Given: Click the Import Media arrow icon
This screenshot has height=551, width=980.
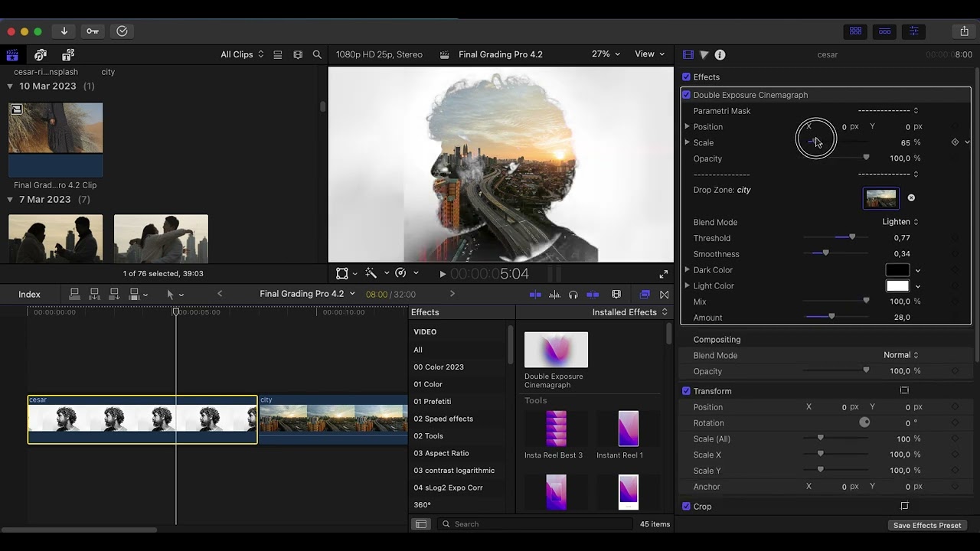Looking at the screenshot, I should 64,31.
